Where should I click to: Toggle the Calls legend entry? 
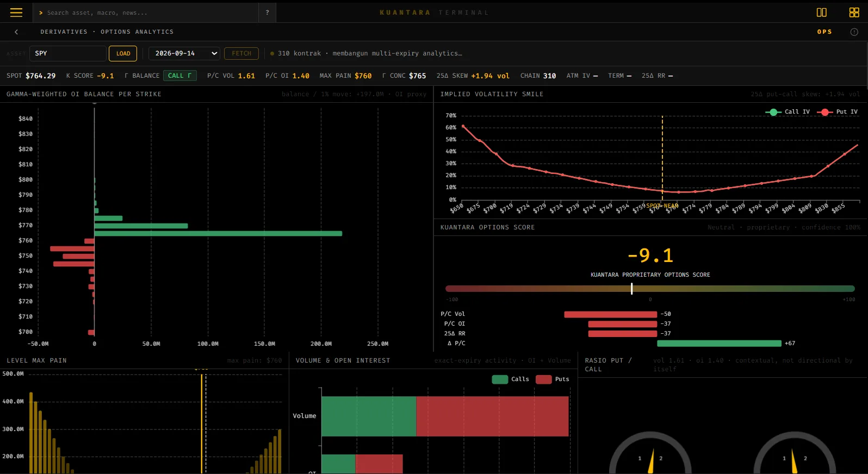(x=510, y=379)
